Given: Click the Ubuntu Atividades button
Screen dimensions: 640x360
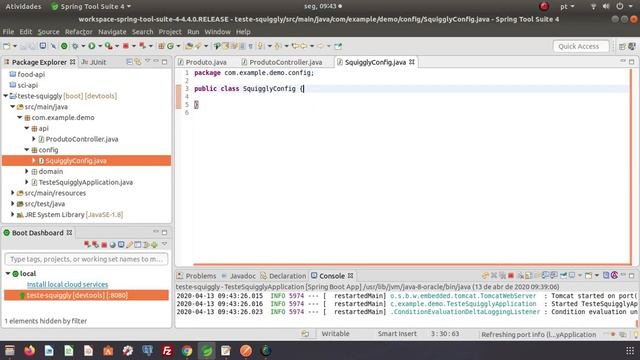Looking at the screenshot, I should point(23,7).
